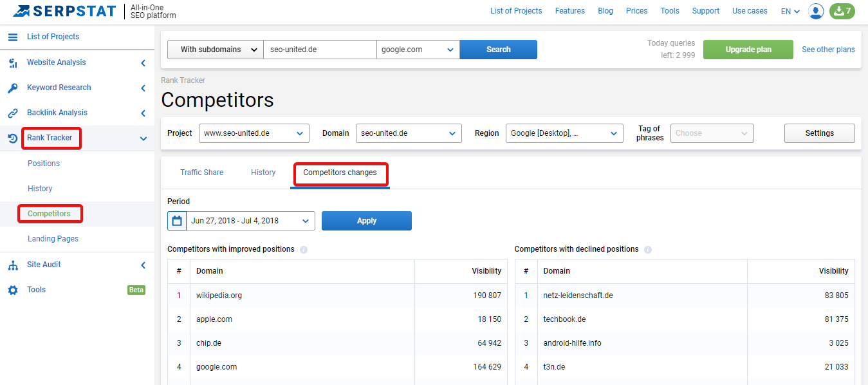This screenshot has height=385, width=868.
Task: Open the google.com search engine dropdown
Action: tap(418, 50)
